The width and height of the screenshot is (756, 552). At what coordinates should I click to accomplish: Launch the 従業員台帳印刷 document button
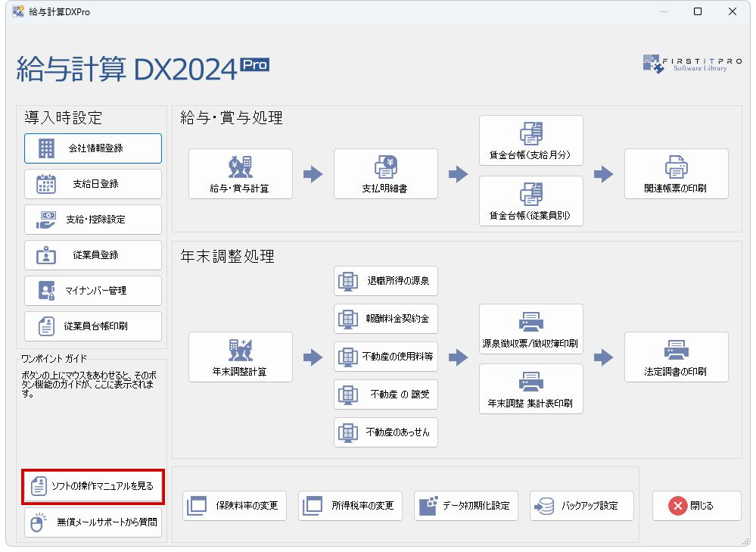92,326
